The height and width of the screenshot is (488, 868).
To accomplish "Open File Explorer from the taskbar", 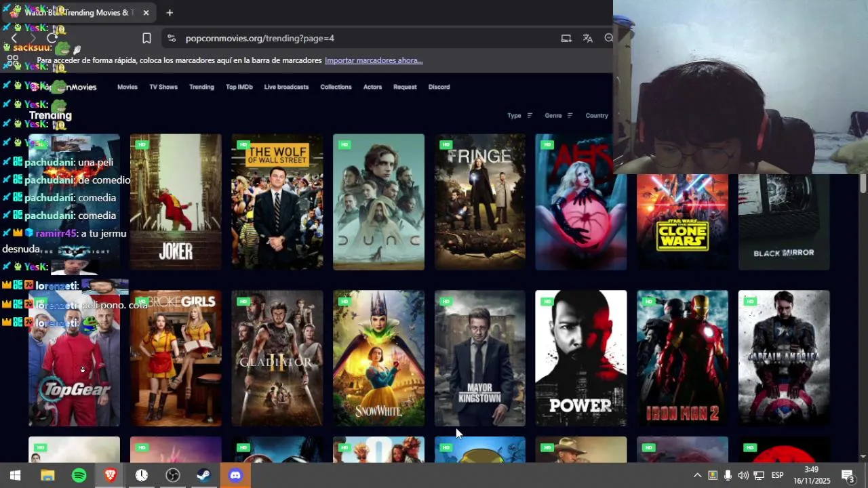I will 47,475.
